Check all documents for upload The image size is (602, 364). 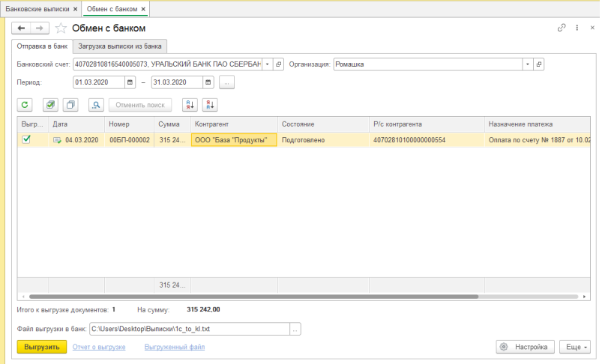50,105
